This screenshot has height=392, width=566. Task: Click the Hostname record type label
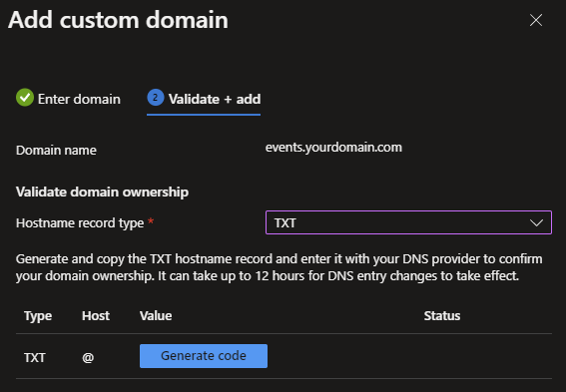pos(80,223)
